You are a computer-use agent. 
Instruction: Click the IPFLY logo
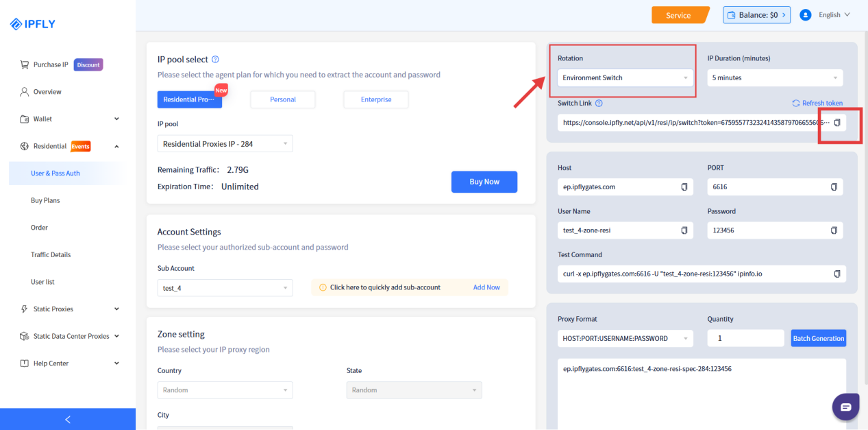click(33, 25)
